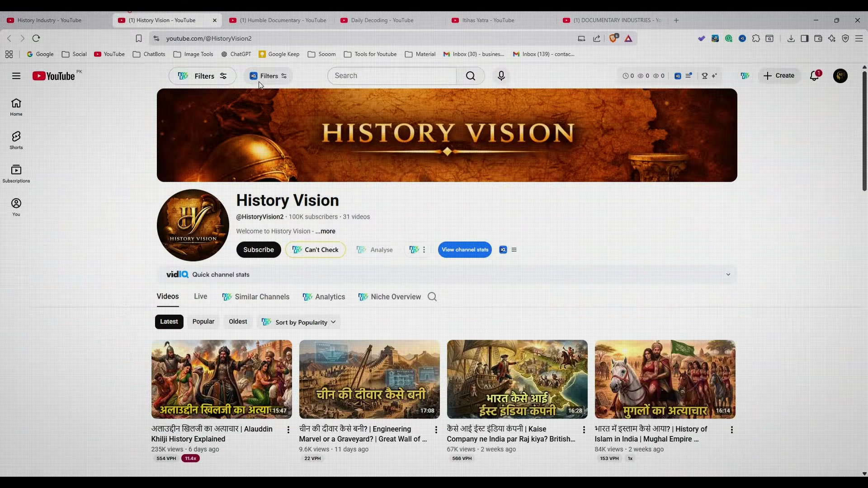Switch to the Videos channel tab

(168, 297)
